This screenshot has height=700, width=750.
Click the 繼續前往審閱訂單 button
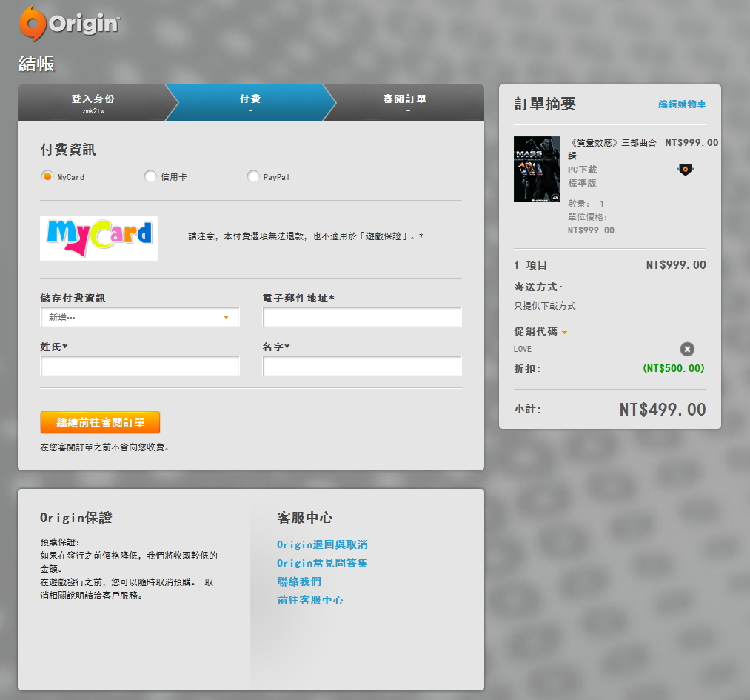[x=100, y=422]
